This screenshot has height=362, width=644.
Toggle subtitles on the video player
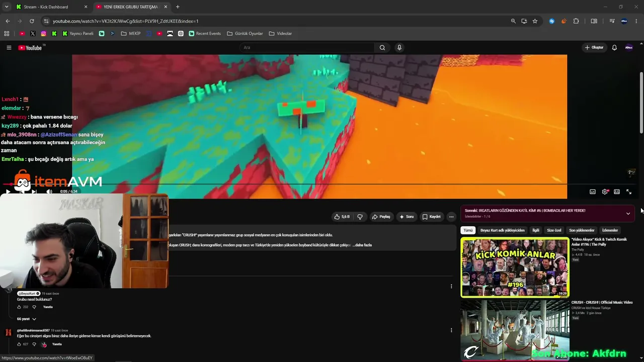point(593,192)
